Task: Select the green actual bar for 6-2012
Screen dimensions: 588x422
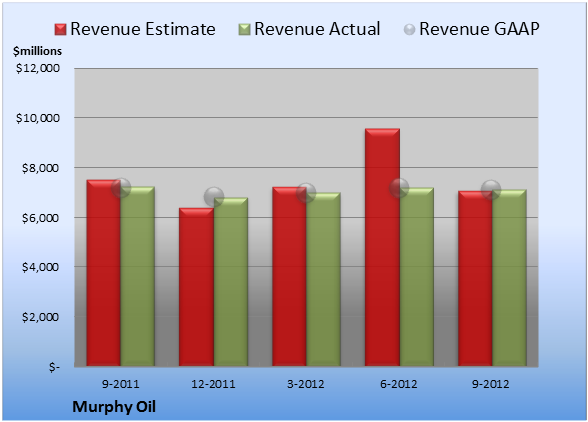Action: coord(416,277)
